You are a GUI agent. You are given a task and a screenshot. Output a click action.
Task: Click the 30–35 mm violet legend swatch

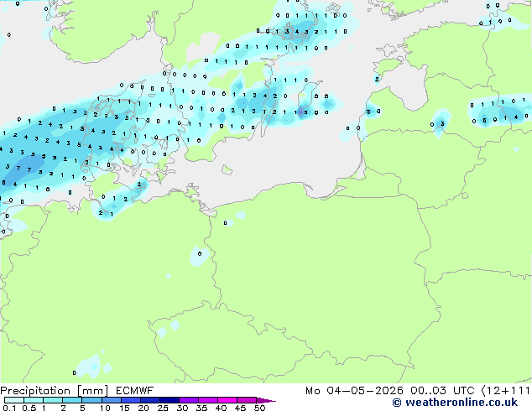[x=189, y=400]
